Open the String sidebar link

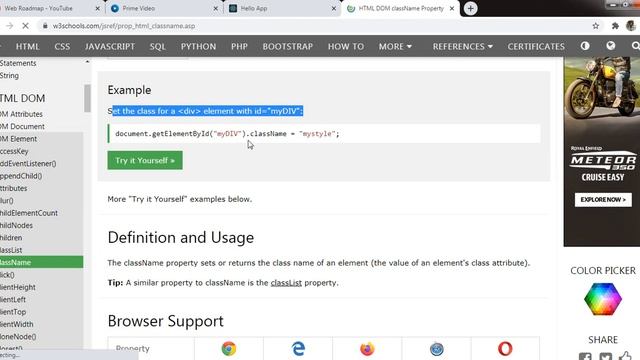click(x=9, y=76)
